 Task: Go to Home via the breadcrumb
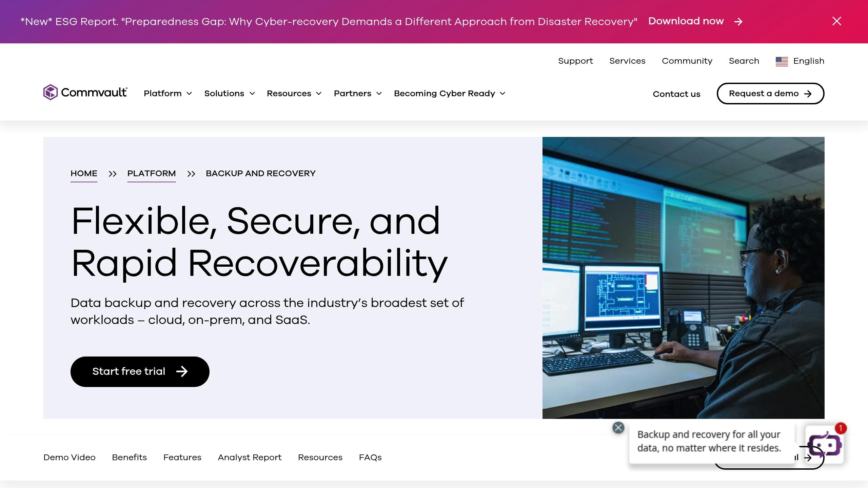(x=83, y=174)
